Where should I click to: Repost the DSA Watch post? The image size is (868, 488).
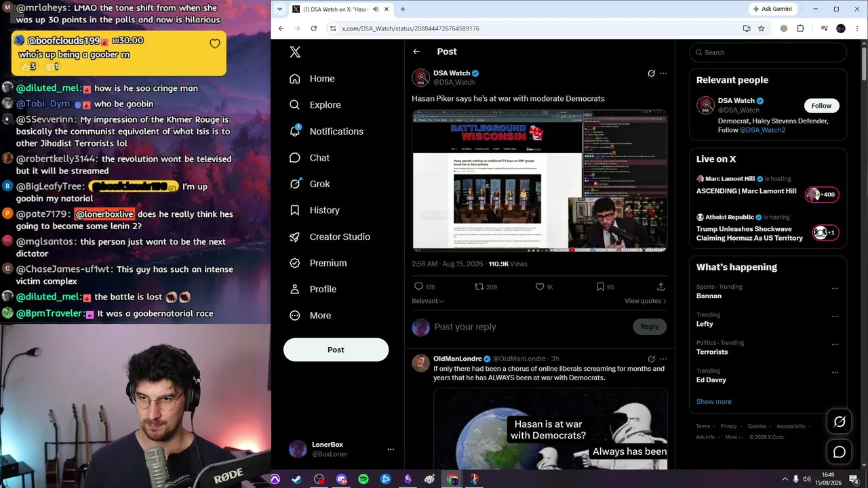point(479,287)
